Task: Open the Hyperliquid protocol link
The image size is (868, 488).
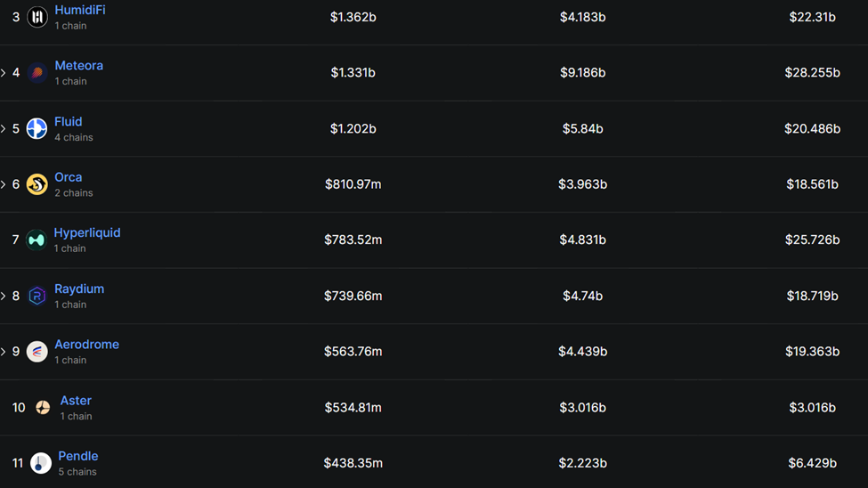Action: (86, 232)
